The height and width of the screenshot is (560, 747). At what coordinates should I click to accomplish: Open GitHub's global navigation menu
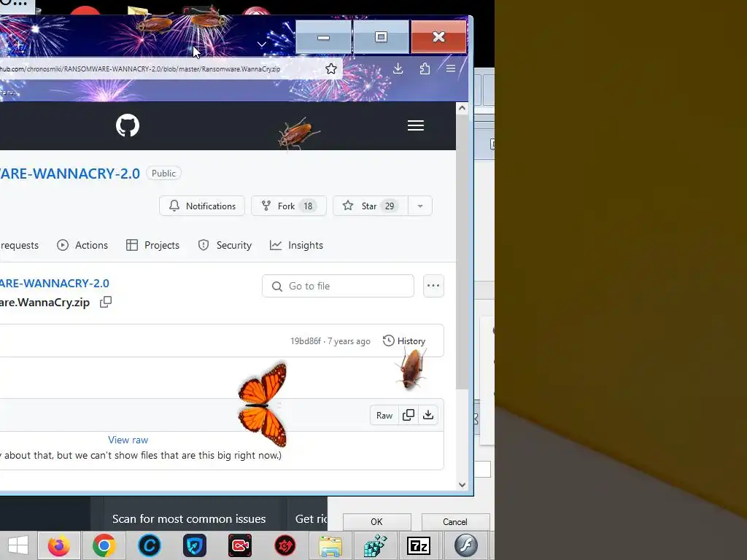click(415, 125)
